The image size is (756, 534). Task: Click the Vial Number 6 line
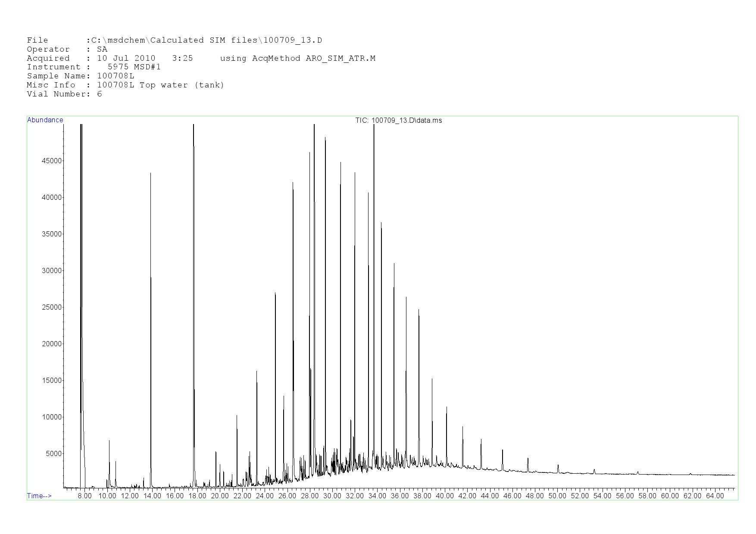pos(64,94)
